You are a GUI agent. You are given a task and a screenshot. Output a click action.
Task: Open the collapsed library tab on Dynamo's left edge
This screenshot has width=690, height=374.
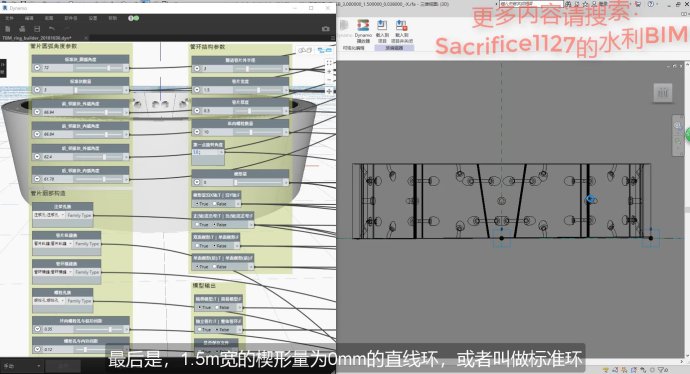tap(2, 69)
